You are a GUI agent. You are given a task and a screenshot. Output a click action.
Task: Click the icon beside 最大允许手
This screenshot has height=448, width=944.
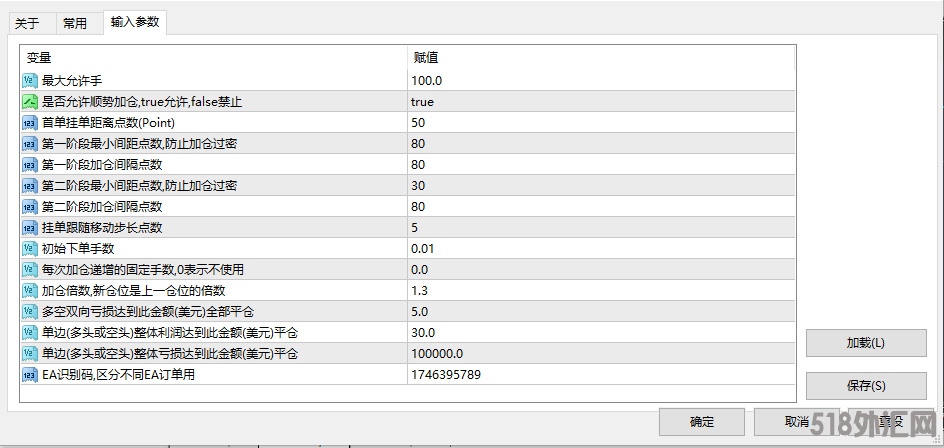tap(30, 81)
